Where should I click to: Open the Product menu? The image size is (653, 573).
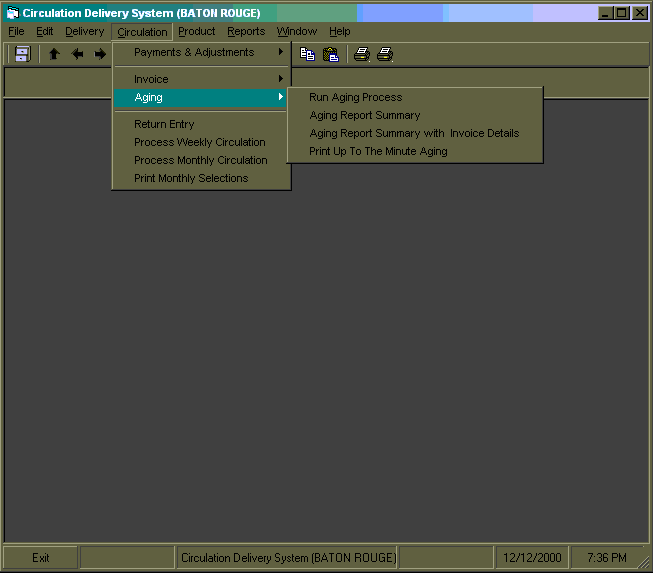coord(197,32)
